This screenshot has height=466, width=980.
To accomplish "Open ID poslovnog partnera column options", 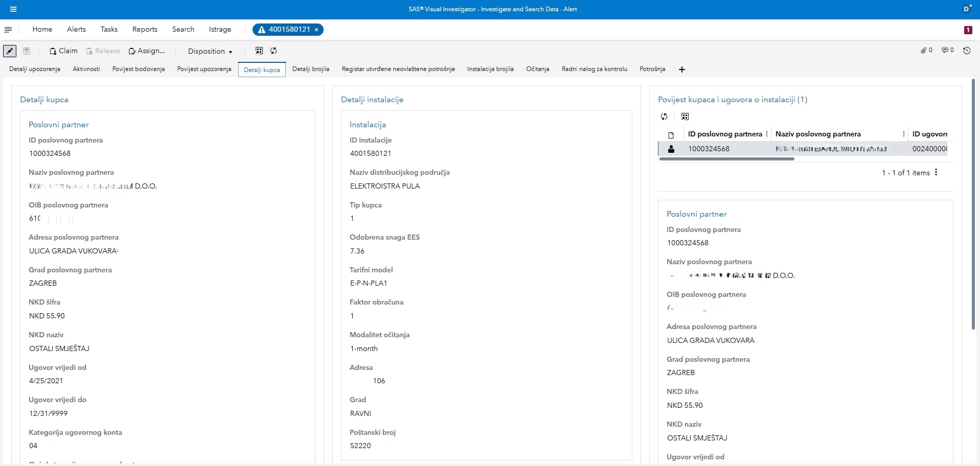I will pyautogui.click(x=767, y=134).
